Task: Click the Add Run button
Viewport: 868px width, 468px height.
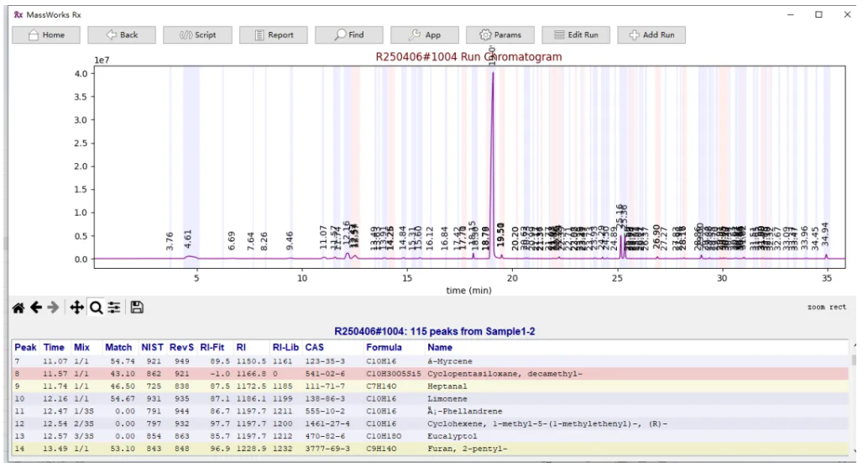Action: 651,34
